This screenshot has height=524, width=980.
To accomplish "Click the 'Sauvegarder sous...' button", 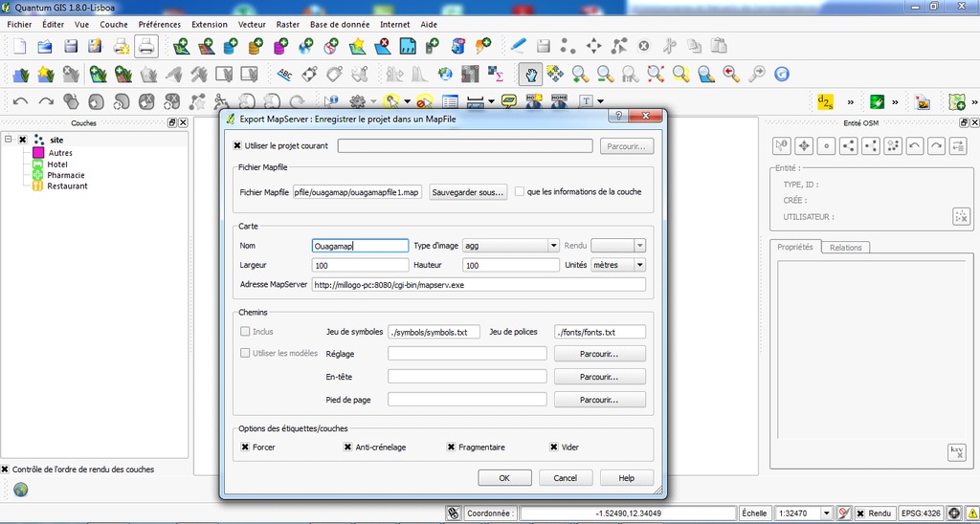I will [468, 192].
